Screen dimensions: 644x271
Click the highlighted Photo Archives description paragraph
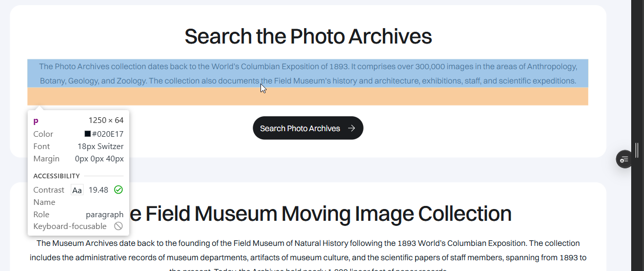coord(308,73)
